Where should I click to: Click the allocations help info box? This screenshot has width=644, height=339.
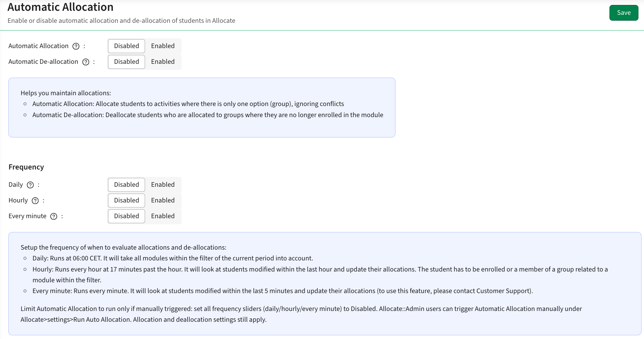(x=202, y=107)
